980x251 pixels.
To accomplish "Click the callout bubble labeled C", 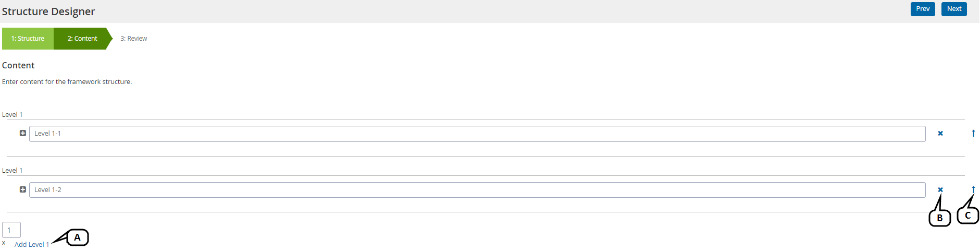I will coord(968,216).
